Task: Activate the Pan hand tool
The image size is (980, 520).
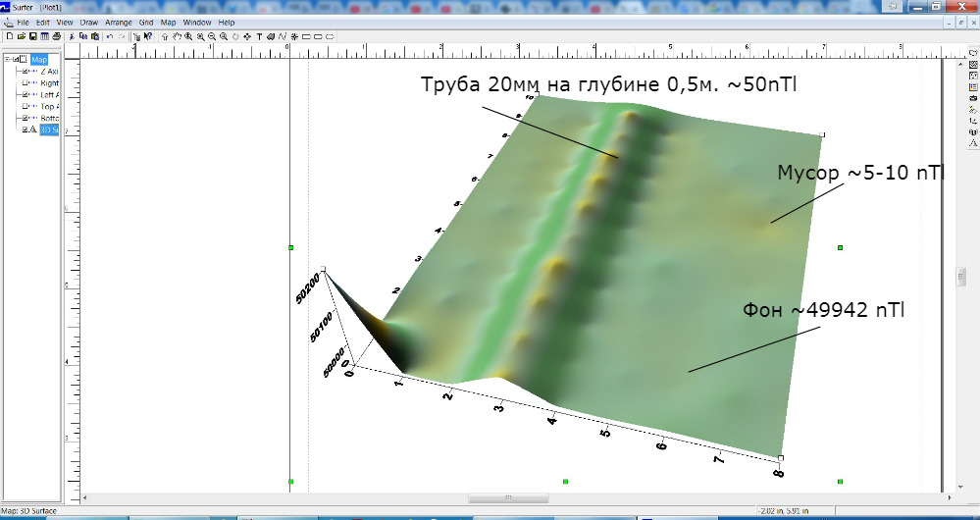Action: (x=177, y=37)
